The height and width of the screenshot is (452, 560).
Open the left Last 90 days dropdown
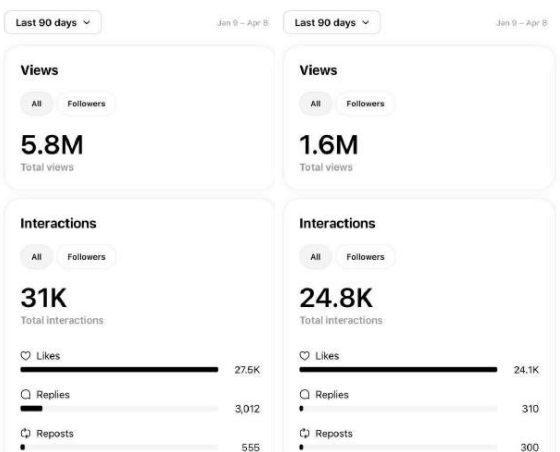click(x=53, y=22)
